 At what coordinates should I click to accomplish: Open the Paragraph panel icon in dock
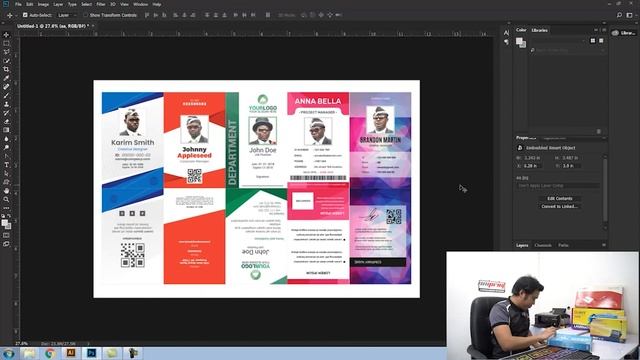[506, 42]
